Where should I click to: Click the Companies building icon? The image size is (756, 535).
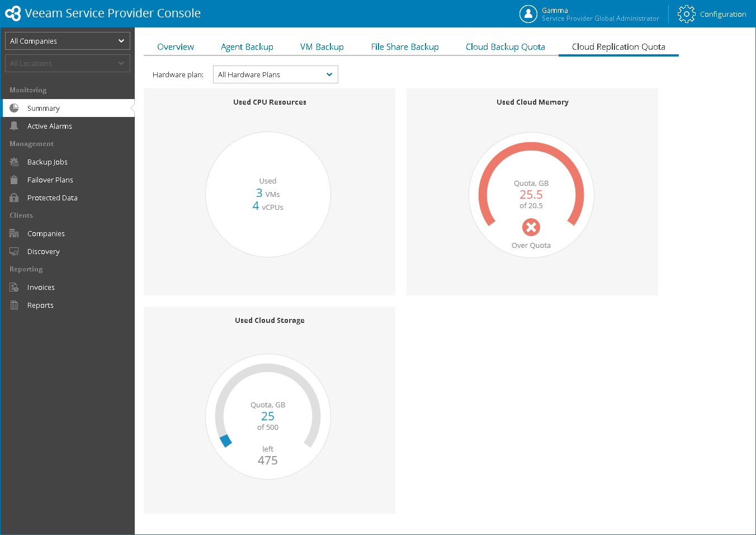point(14,233)
